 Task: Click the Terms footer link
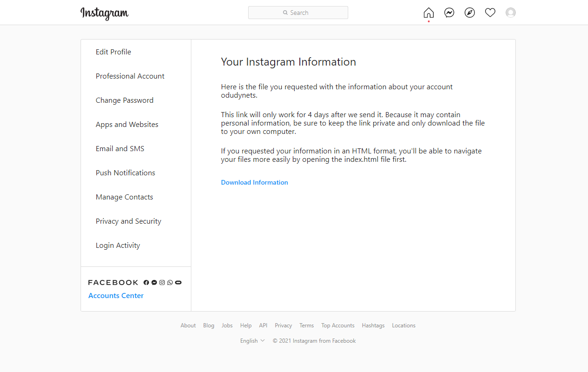[x=307, y=325]
